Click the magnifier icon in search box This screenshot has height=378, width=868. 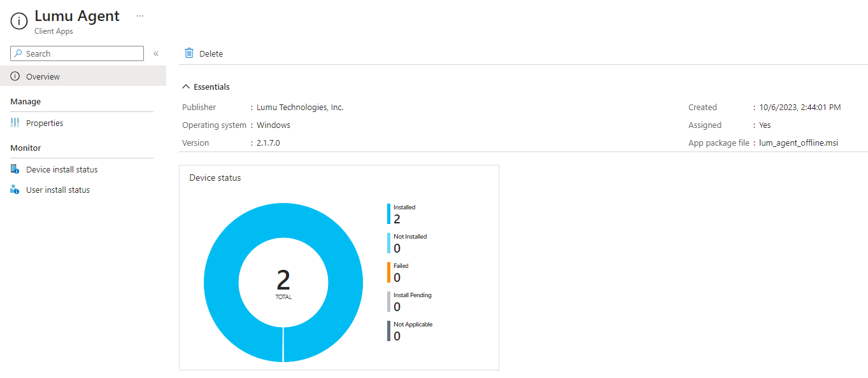coord(18,53)
